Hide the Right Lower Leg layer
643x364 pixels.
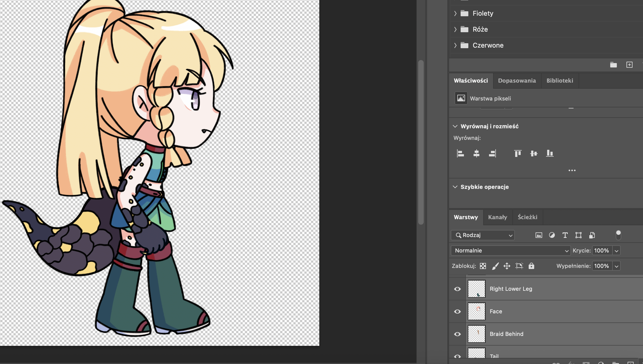click(x=457, y=289)
